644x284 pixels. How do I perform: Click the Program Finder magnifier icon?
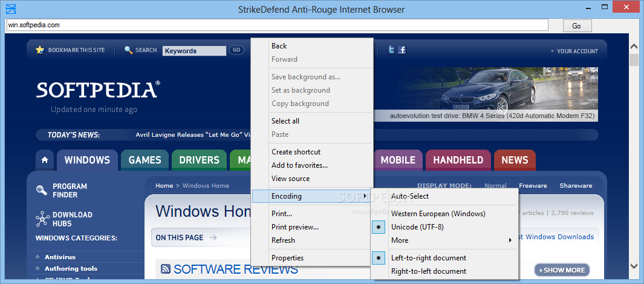click(42, 190)
